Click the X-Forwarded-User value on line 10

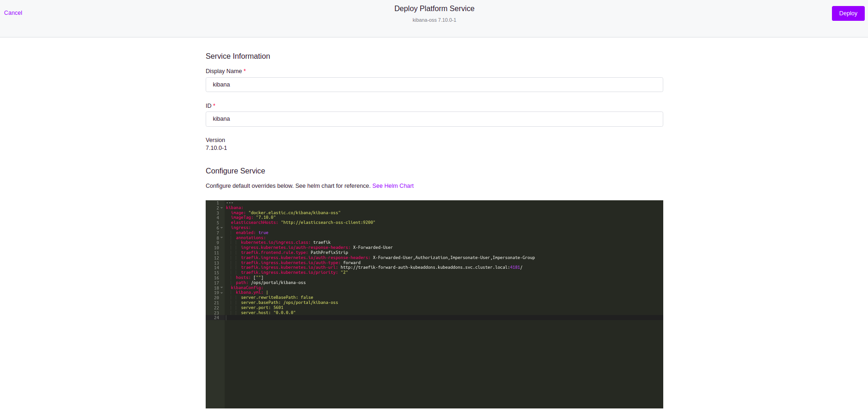[x=373, y=247]
